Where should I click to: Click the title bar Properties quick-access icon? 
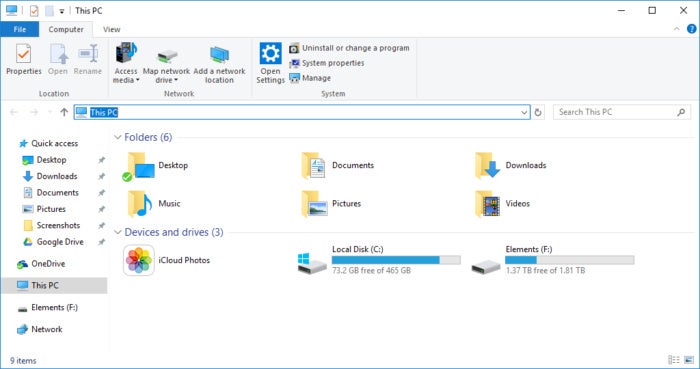(34, 10)
